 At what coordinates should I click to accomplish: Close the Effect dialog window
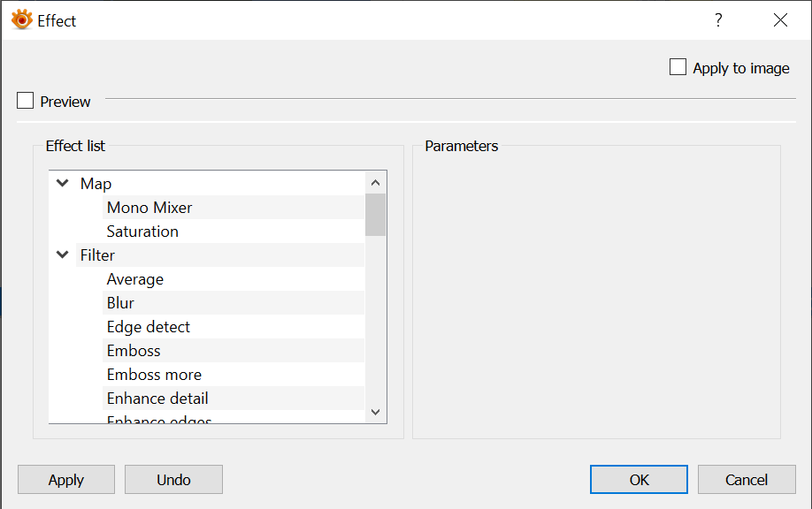779,19
